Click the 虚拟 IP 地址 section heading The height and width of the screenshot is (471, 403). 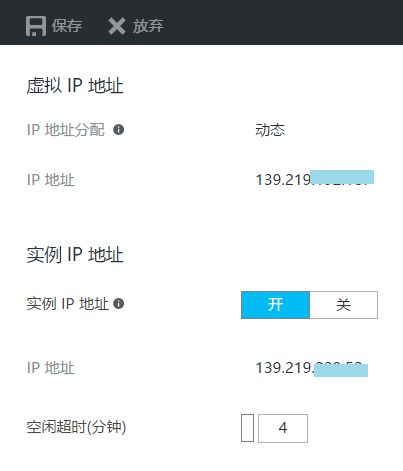click(75, 86)
